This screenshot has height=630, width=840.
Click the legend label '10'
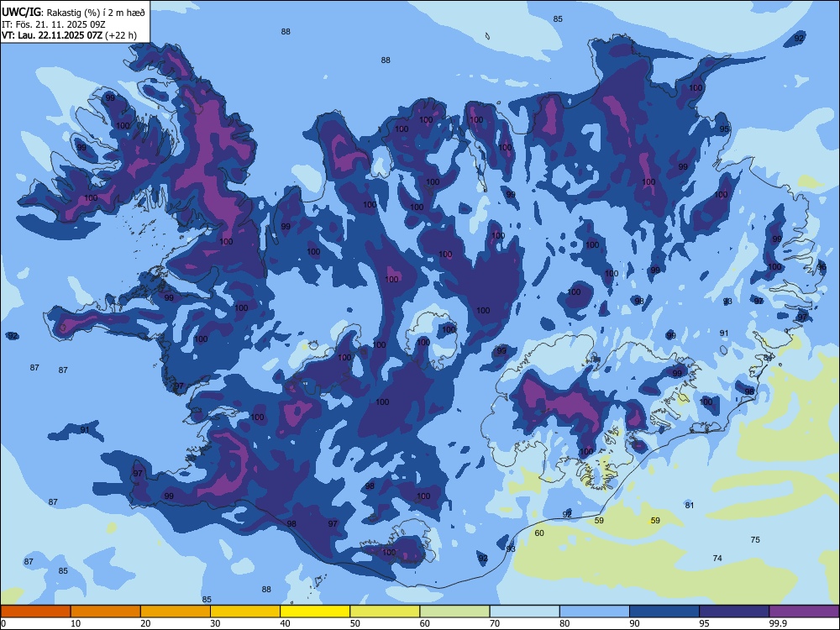pyautogui.click(x=76, y=623)
